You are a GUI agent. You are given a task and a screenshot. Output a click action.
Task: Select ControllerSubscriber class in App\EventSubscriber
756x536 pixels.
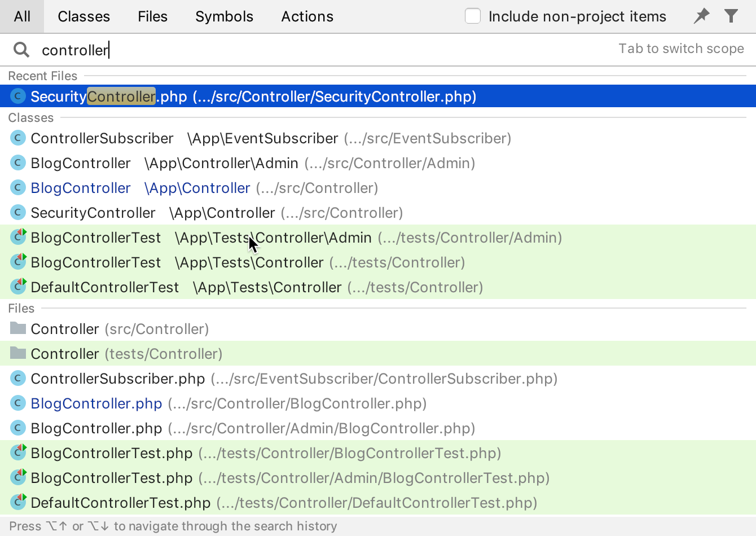point(378,138)
